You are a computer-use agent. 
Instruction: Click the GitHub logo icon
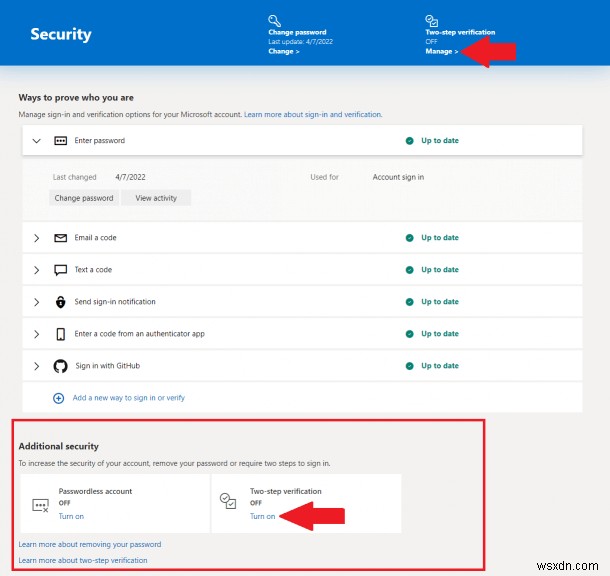(60, 366)
